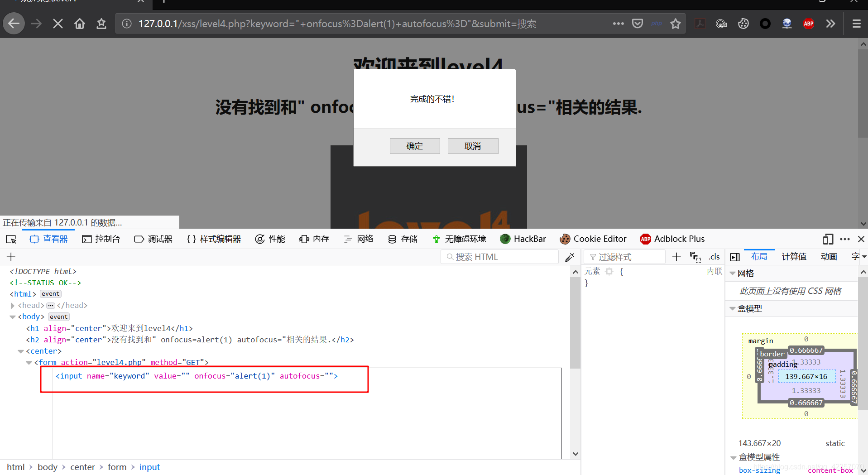The height and width of the screenshot is (475, 868).
Task: Show event listeners on html element
Action: coord(51,294)
